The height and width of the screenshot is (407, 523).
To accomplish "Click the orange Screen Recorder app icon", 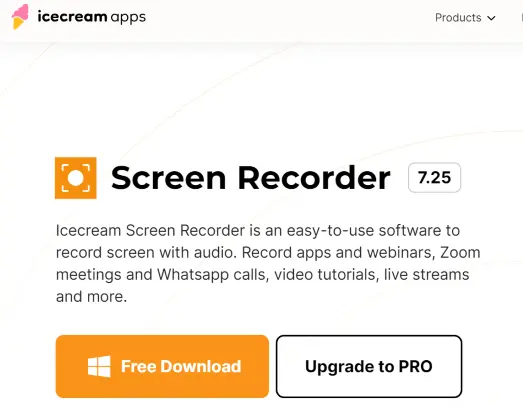I will (76, 178).
